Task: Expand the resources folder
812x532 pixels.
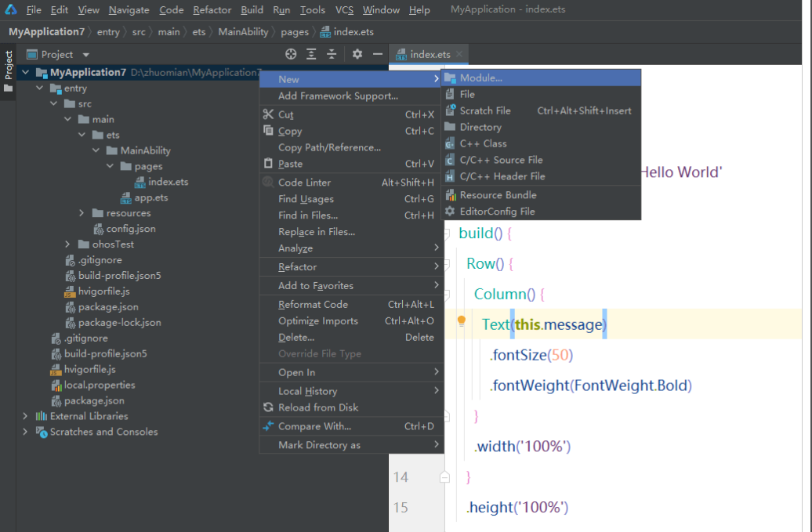Action: 82,213
